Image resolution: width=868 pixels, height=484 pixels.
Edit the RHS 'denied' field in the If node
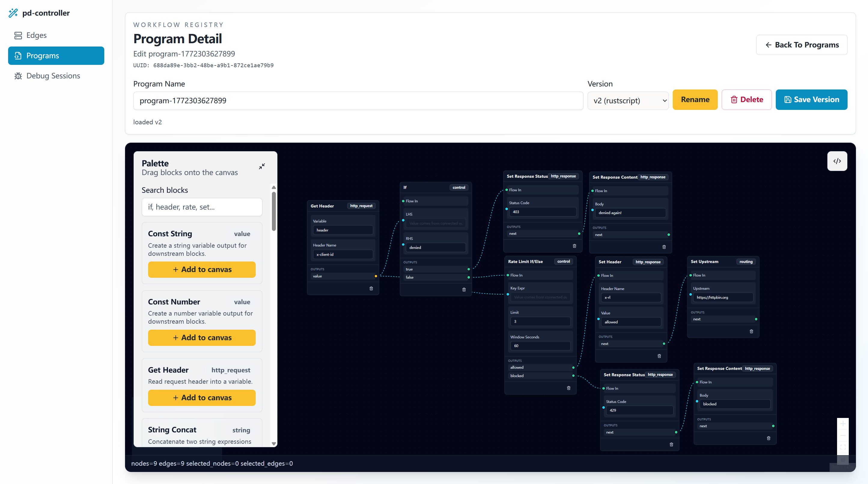click(436, 248)
